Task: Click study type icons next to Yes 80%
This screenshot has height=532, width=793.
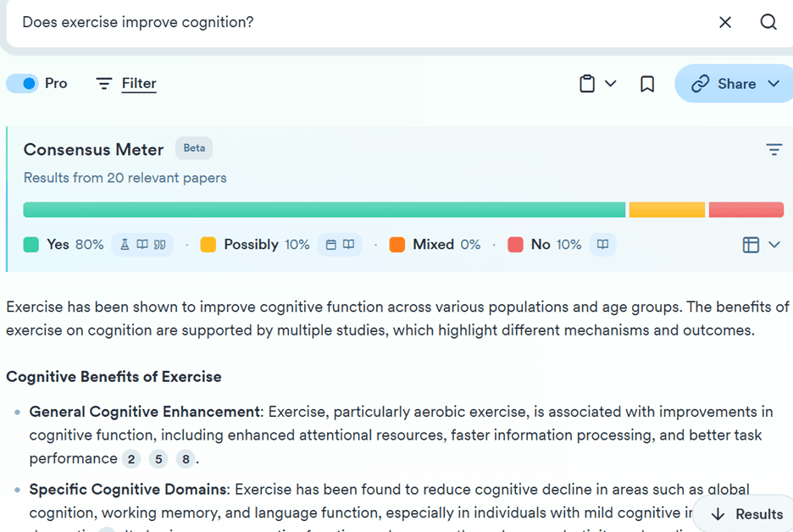Action: [142, 245]
